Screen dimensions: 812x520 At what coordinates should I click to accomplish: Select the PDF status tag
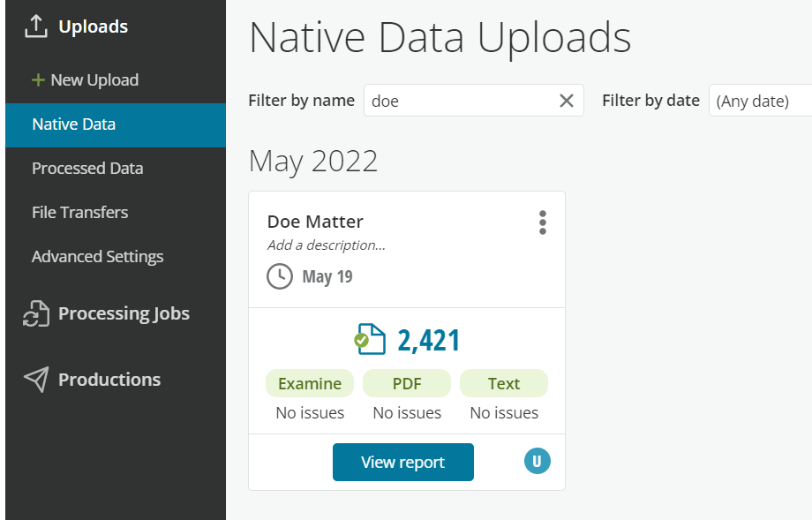click(x=407, y=383)
